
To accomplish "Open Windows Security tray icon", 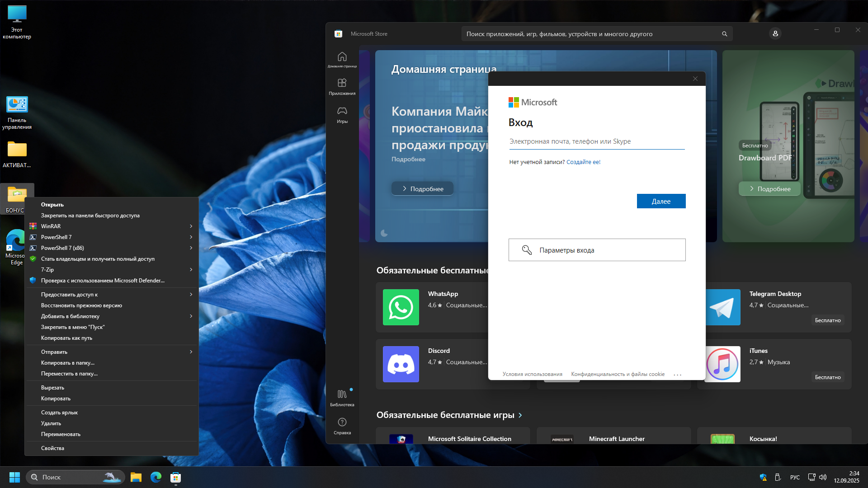I will [x=763, y=477].
